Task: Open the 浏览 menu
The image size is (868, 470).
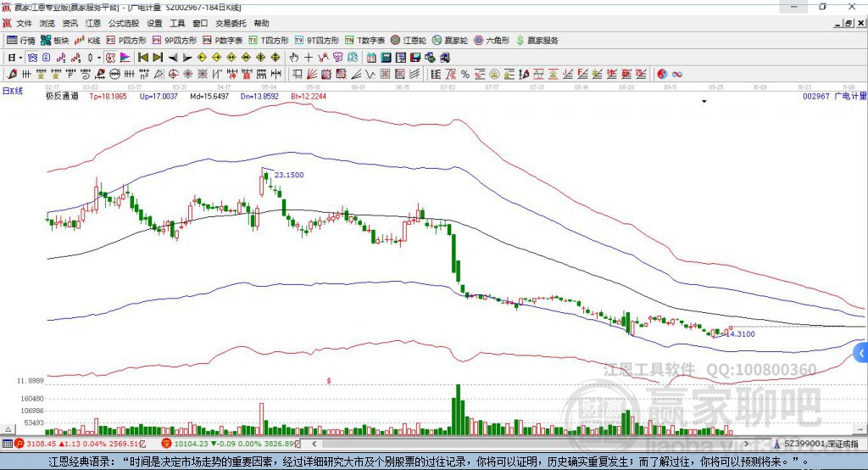Action: click(x=47, y=23)
